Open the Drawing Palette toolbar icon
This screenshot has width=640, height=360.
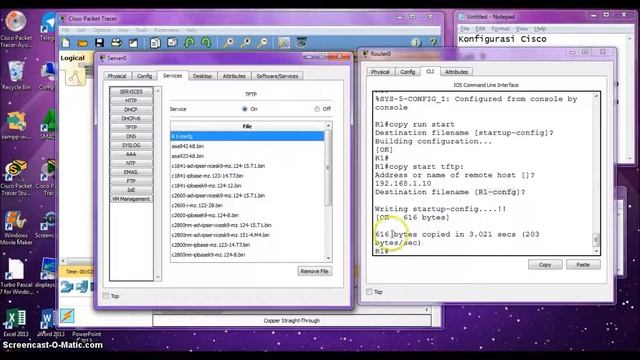pos(284,42)
